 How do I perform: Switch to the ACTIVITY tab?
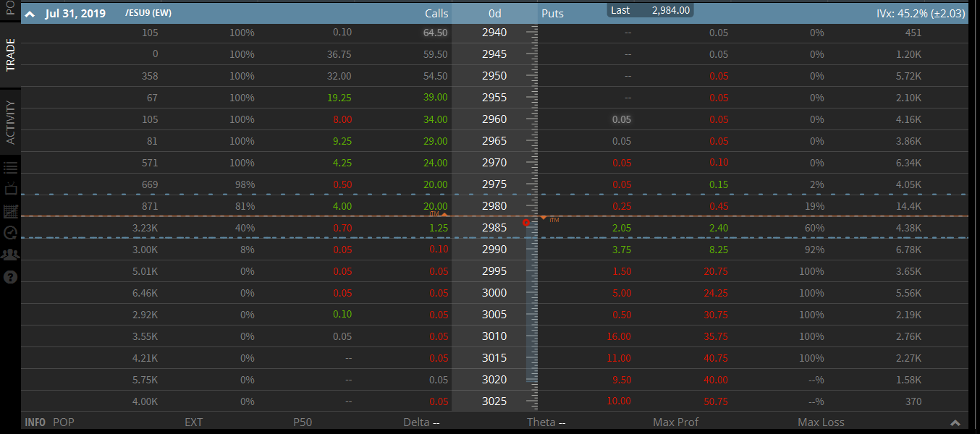(x=10, y=122)
